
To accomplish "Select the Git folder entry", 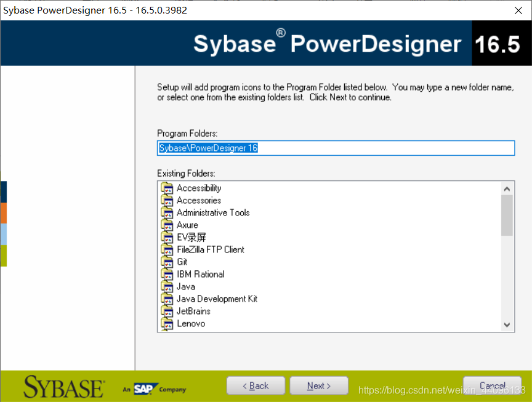I will [x=182, y=262].
